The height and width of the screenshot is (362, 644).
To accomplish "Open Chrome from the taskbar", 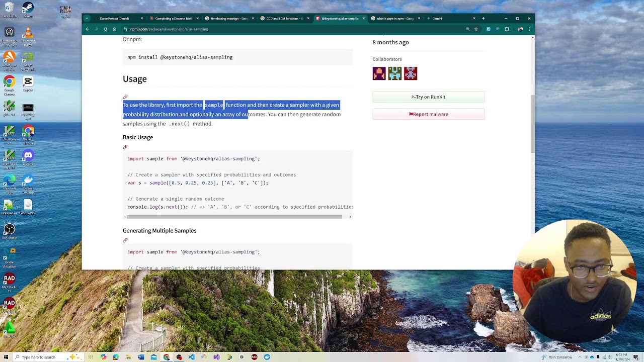I will click(167, 357).
